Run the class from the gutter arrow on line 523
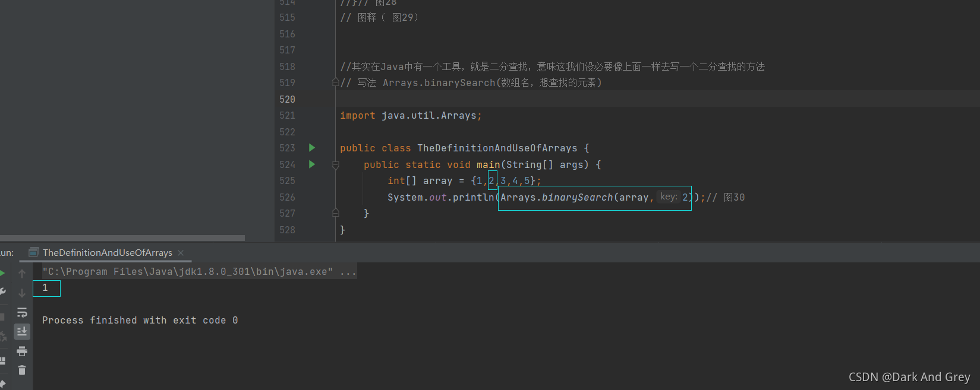 click(311, 148)
